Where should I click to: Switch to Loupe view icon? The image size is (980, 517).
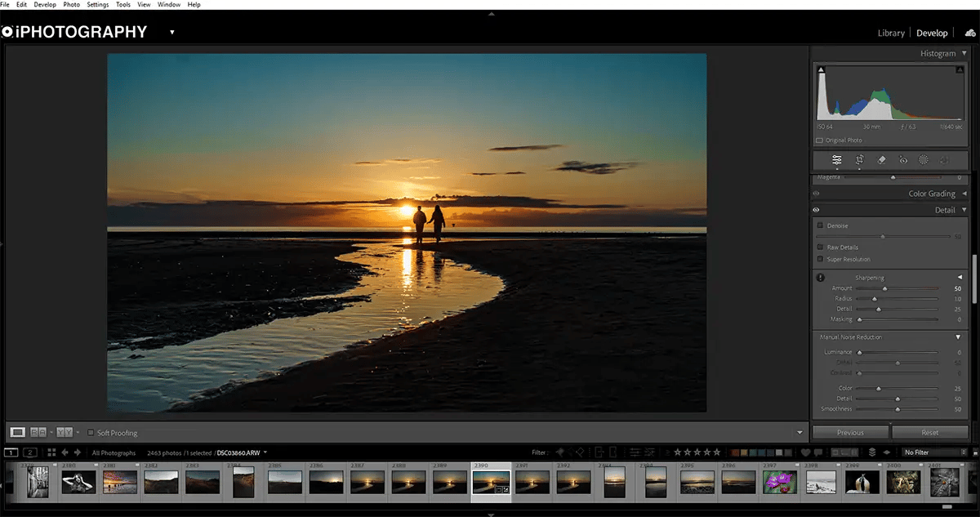(x=17, y=432)
